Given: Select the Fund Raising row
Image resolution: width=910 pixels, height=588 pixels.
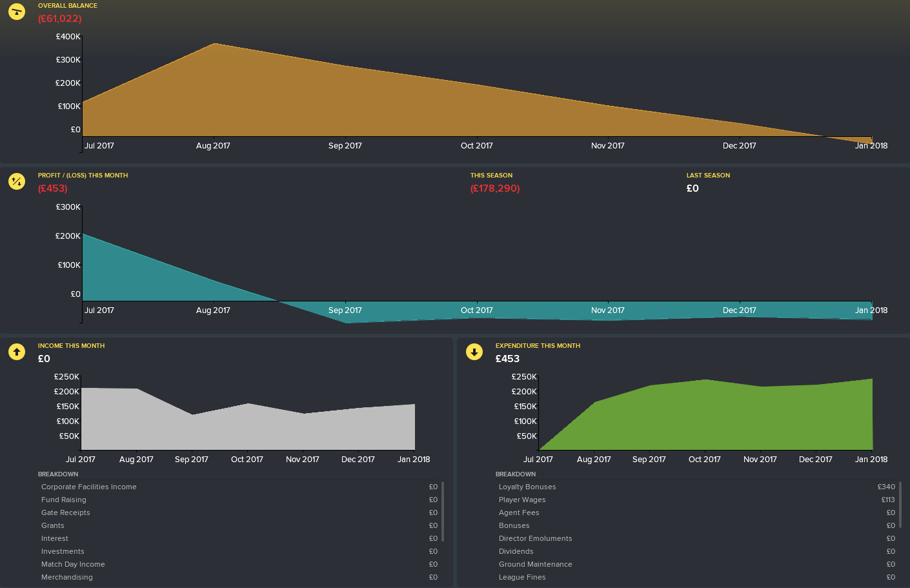Looking at the screenshot, I should click(239, 500).
